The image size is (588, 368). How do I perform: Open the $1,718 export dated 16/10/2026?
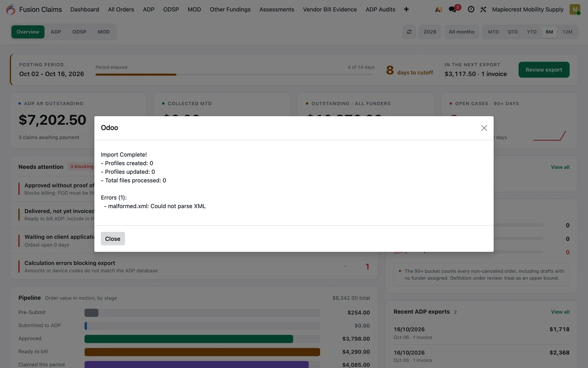pos(481,333)
